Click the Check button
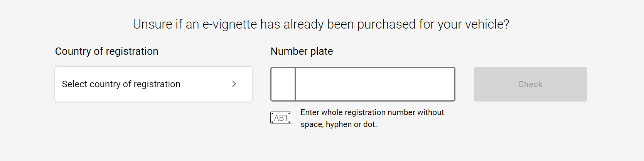644x161 pixels. tap(530, 84)
